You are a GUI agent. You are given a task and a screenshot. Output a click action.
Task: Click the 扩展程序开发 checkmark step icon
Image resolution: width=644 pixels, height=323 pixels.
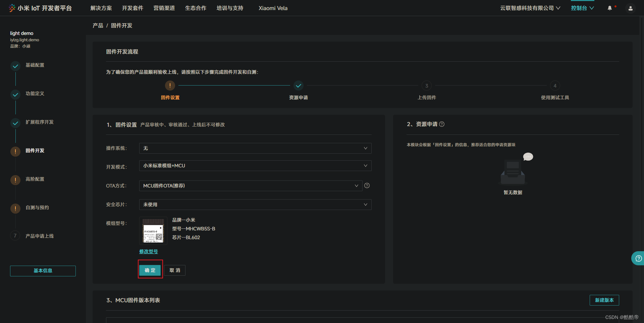[15, 123]
